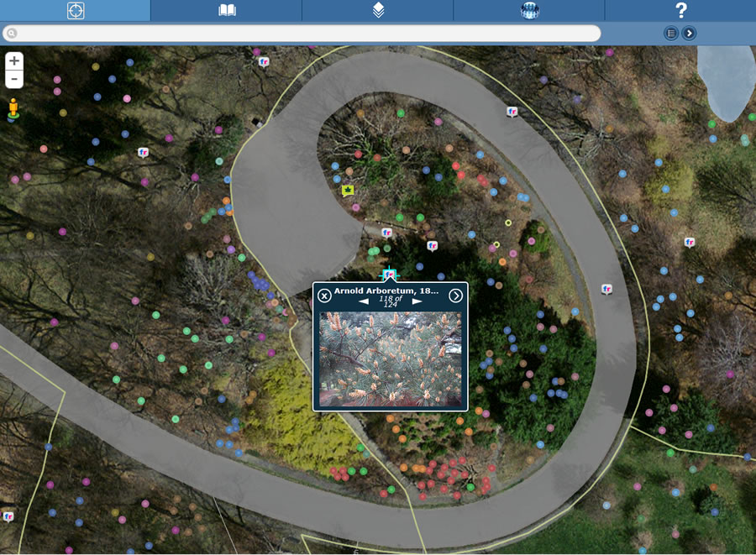Zoom in using the plus control
The height and width of the screenshot is (555, 756).
coord(14,61)
